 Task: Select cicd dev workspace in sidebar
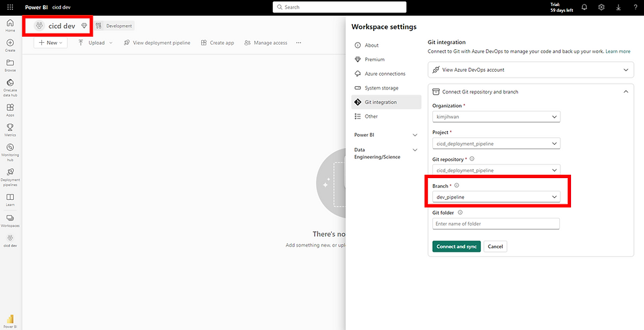point(11,241)
